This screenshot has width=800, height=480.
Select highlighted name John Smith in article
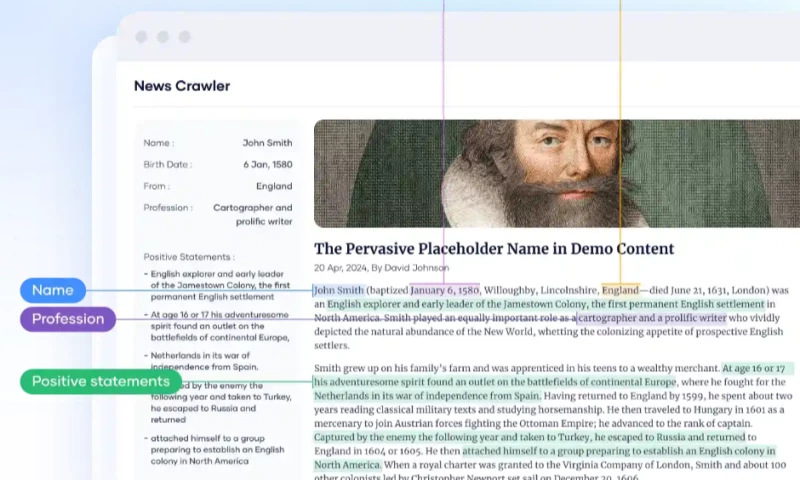tap(339, 290)
